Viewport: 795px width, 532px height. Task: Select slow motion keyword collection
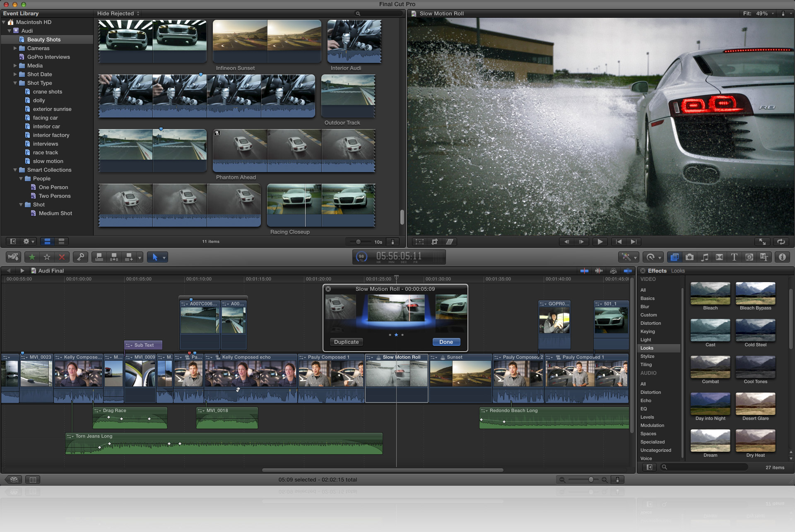pyautogui.click(x=48, y=161)
